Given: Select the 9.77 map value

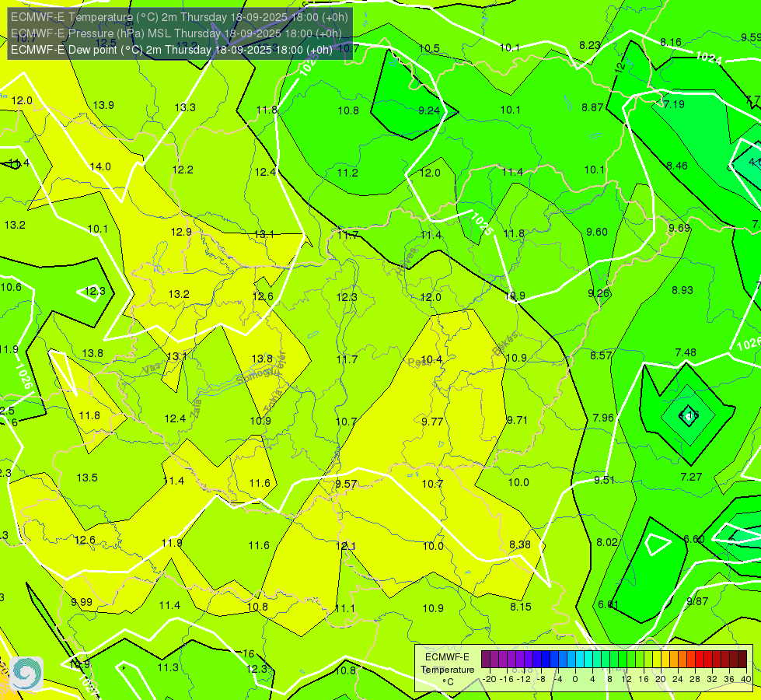Looking at the screenshot, I should pos(432,421).
